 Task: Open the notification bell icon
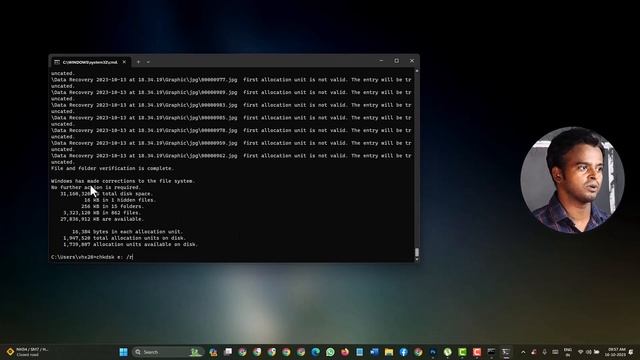pos(631,352)
